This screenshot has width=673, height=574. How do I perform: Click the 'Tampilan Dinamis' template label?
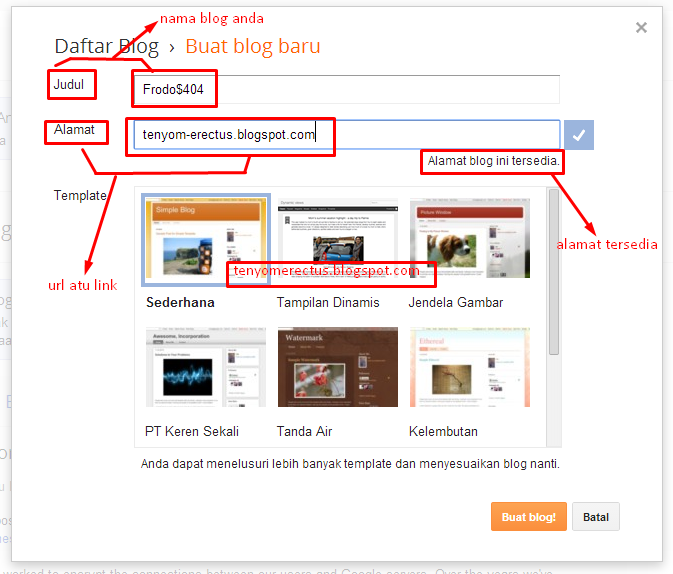328,303
